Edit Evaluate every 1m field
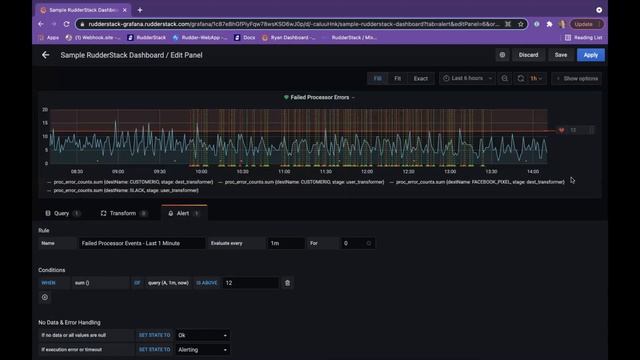The width and height of the screenshot is (640, 360). (x=285, y=243)
